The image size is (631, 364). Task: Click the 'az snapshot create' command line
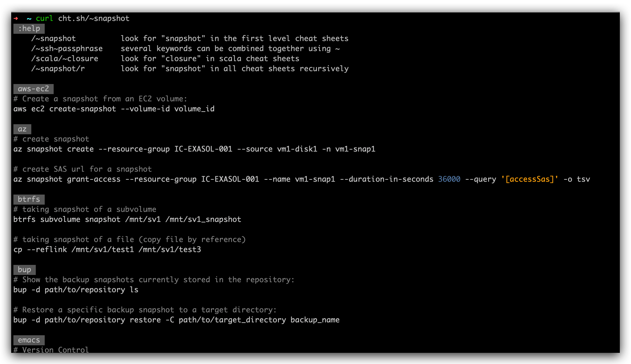point(194,149)
